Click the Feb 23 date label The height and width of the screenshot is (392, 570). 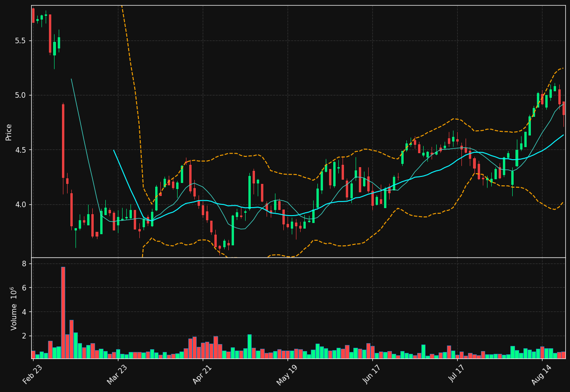(33, 374)
